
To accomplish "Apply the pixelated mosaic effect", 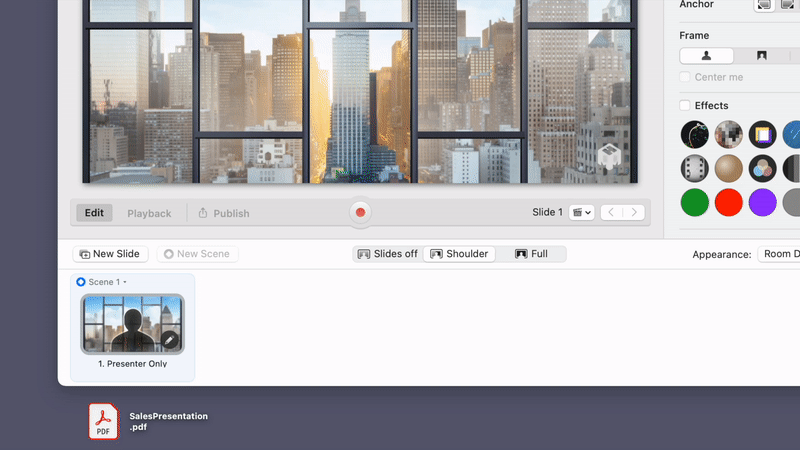I will (729, 135).
